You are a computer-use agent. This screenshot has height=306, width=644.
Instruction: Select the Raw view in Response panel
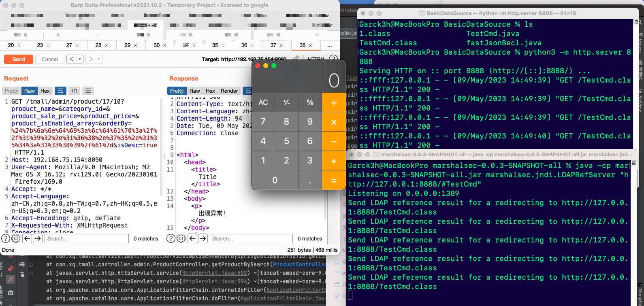pyautogui.click(x=195, y=91)
